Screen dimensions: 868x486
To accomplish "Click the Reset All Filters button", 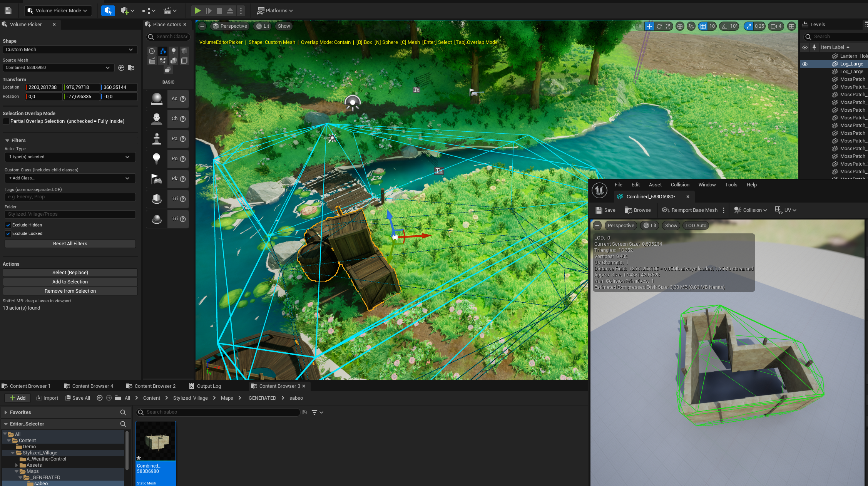I will 70,243.
